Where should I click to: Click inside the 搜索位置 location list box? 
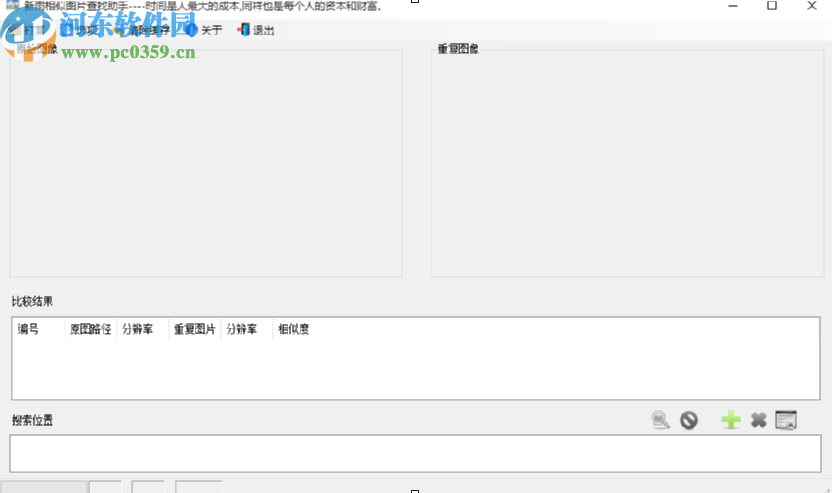coord(415,453)
